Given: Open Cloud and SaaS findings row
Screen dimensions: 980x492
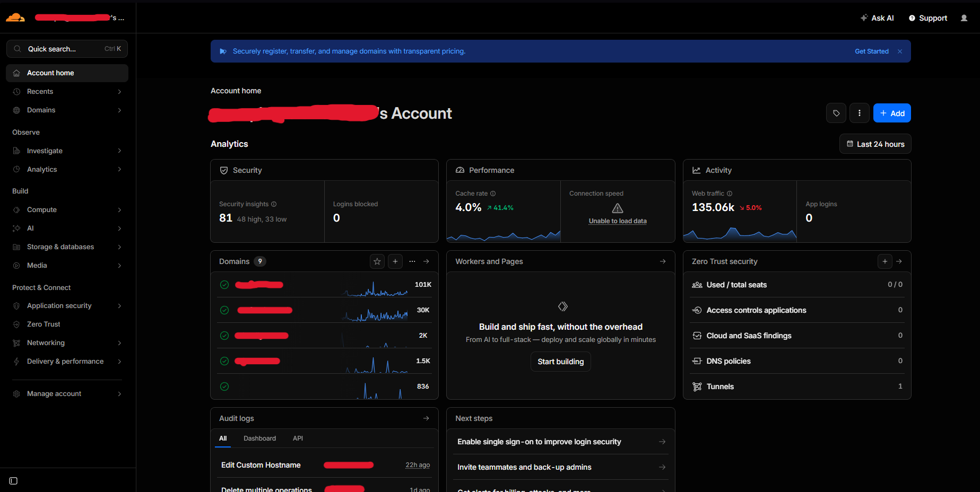Looking at the screenshot, I should coord(797,336).
